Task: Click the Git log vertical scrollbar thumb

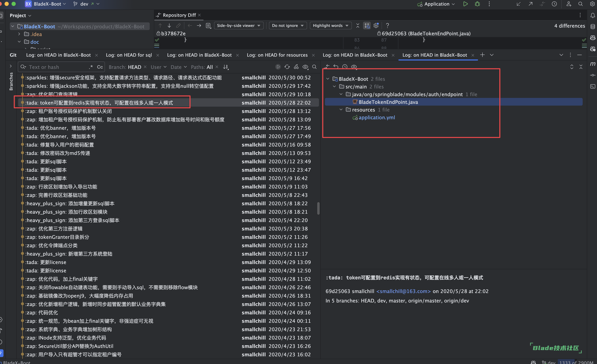Action: coord(318,208)
